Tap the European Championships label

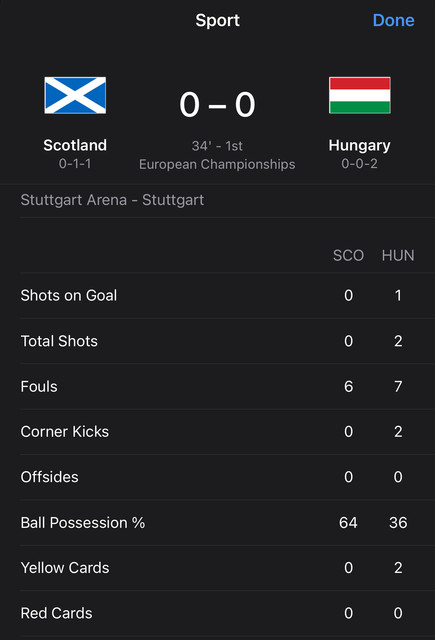point(217,164)
